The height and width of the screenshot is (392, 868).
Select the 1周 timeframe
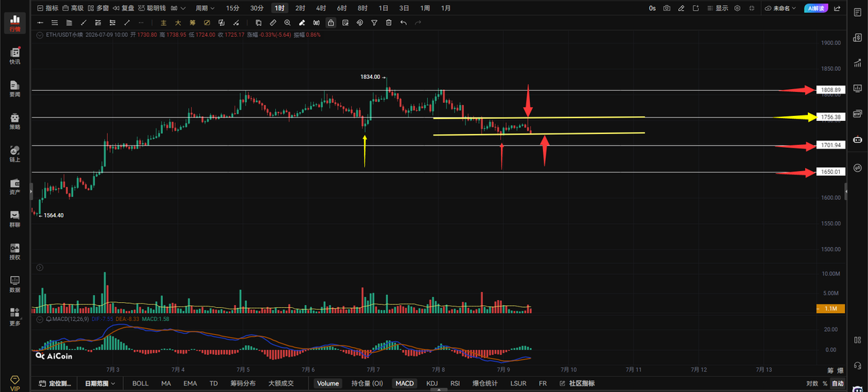point(425,8)
